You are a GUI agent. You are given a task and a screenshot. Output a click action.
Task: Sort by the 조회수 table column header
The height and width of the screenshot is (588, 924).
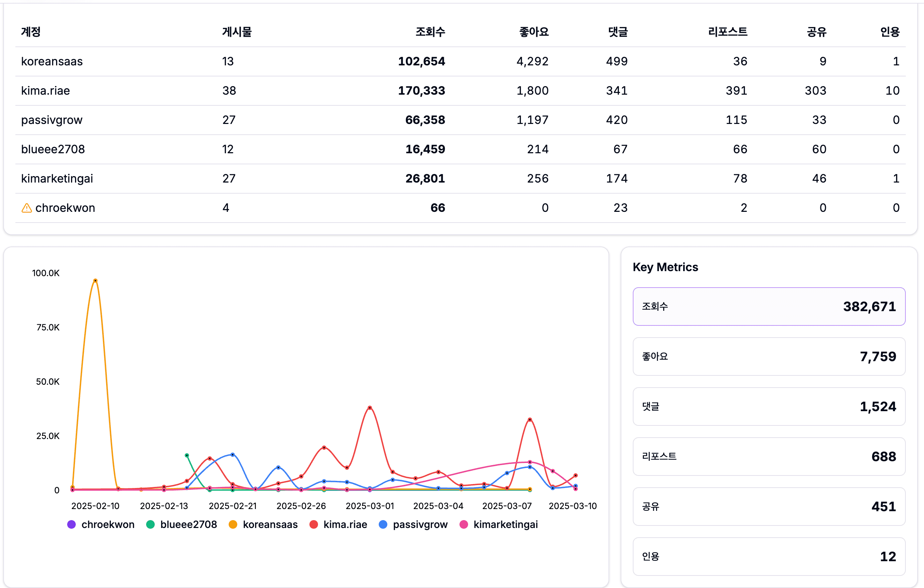430,32
